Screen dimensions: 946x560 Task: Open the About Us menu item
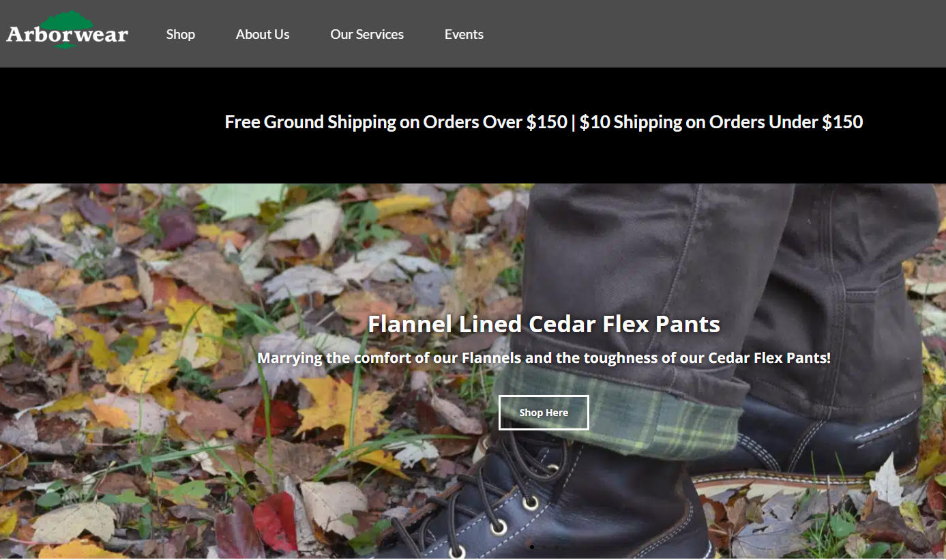(x=263, y=34)
